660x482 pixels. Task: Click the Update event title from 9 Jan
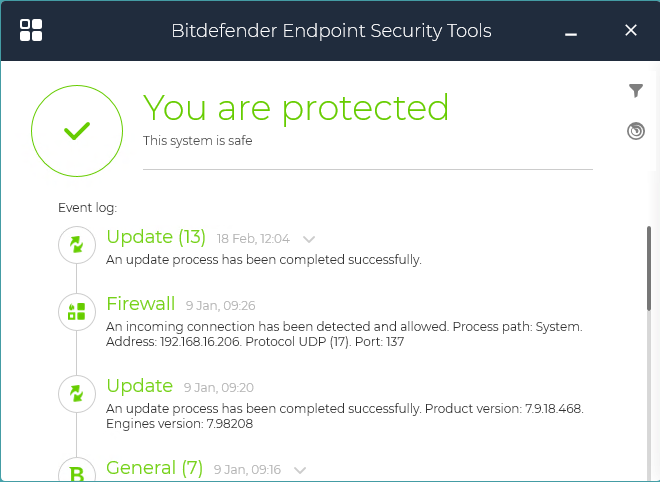(139, 386)
